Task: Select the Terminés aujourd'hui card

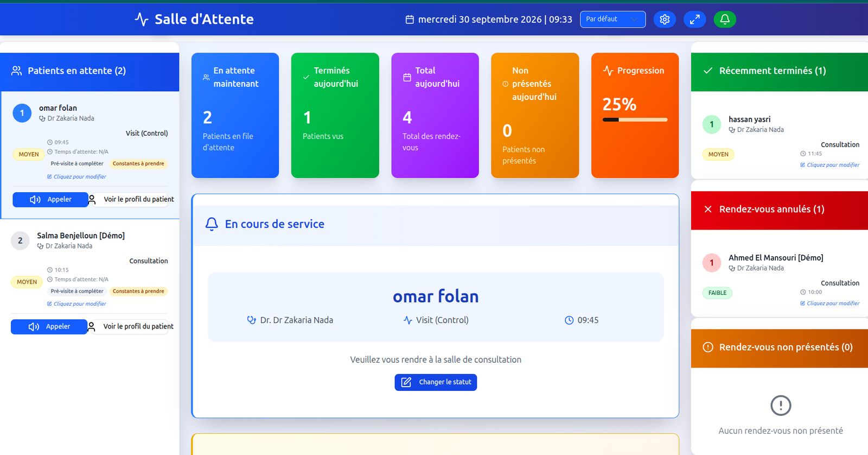Action: [335, 115]
